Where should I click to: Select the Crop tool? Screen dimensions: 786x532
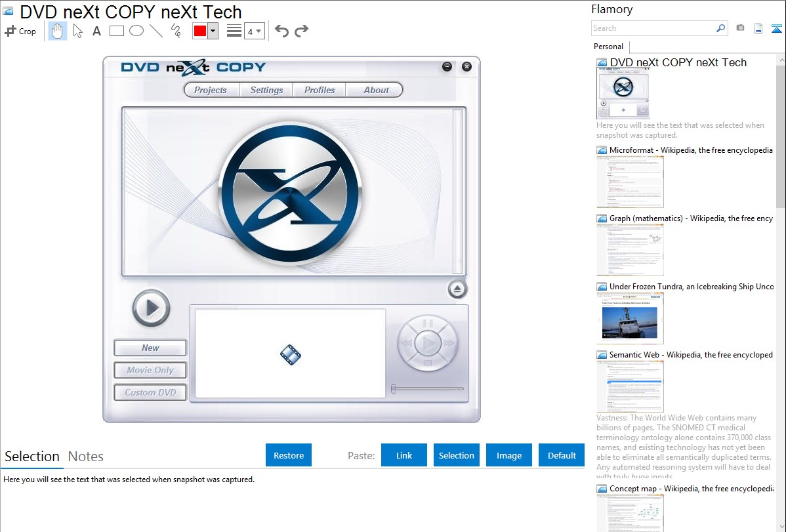(20, 31)
